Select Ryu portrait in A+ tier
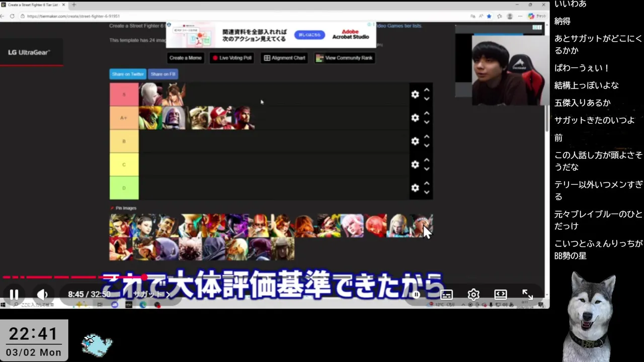The image size is (644, 362). (243, 118)
